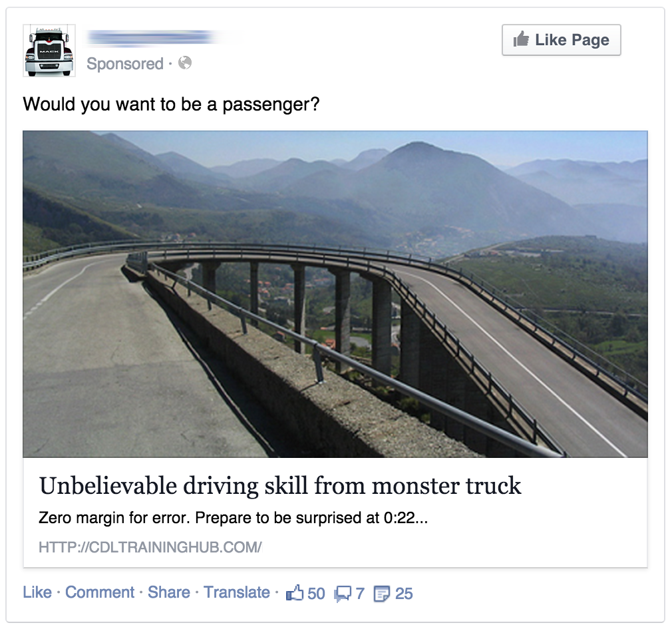
Task: Like the sponsored post
Action: [37, 592]
